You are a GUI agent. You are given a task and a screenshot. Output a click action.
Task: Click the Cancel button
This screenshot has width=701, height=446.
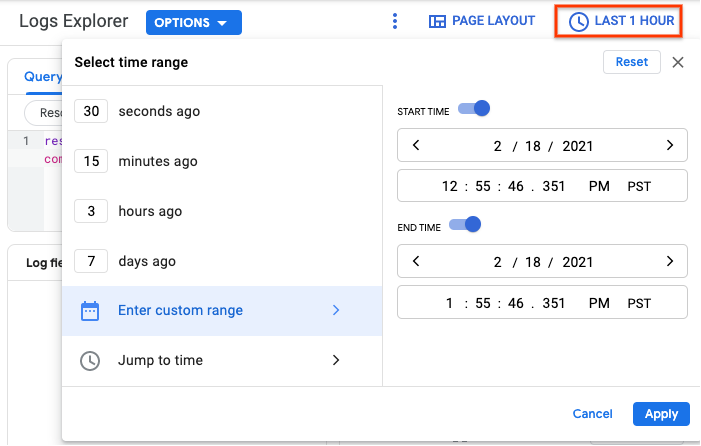pos(592,414)
